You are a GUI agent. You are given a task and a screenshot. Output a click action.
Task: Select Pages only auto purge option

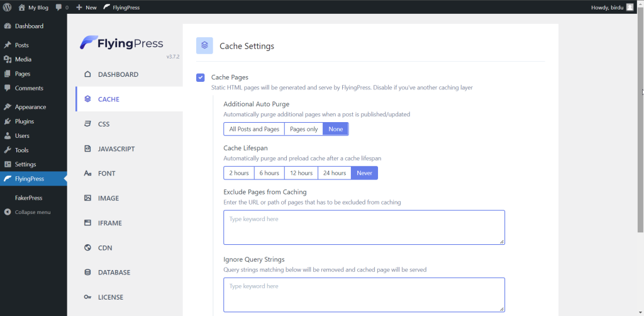304,129
